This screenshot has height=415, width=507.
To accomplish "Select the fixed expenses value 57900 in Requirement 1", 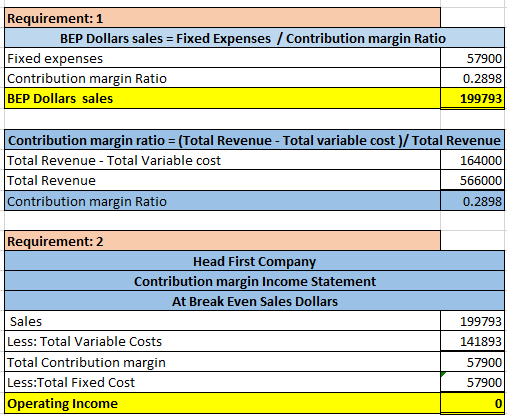I will [472, 58].
